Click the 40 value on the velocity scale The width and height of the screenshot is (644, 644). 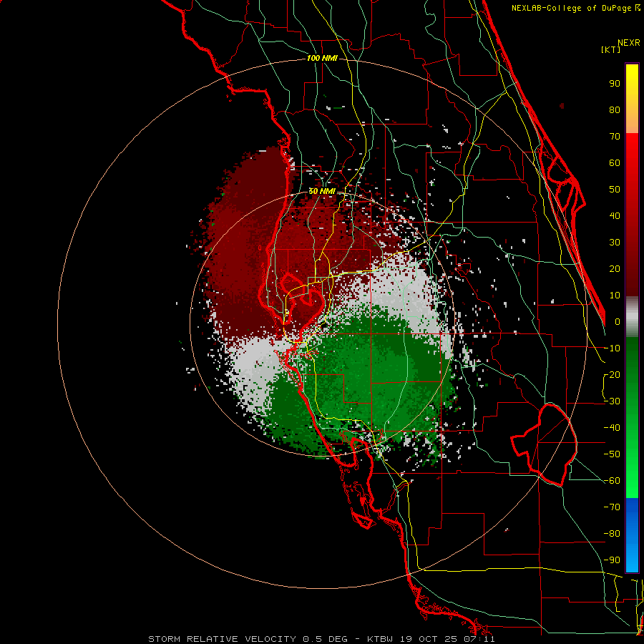click(x=615, y=215)
